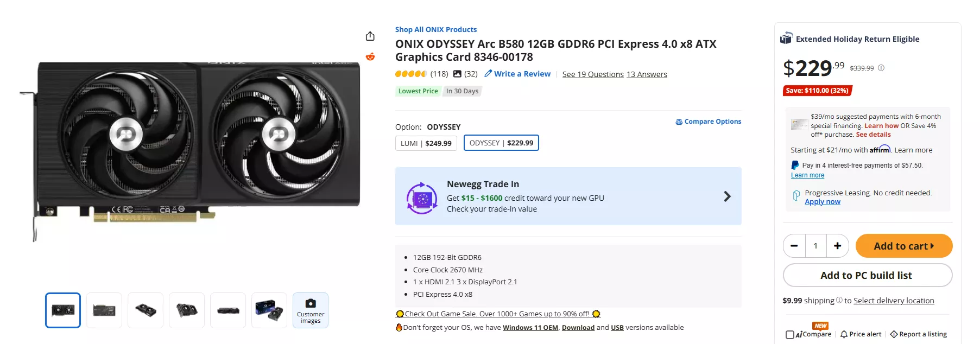Click Add to PC build list

coord(867,275)
